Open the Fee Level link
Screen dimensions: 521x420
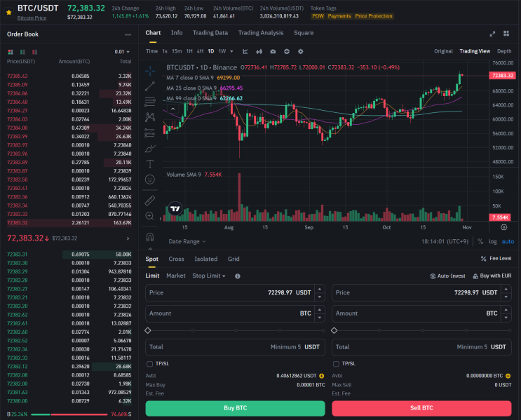[496, 259]
